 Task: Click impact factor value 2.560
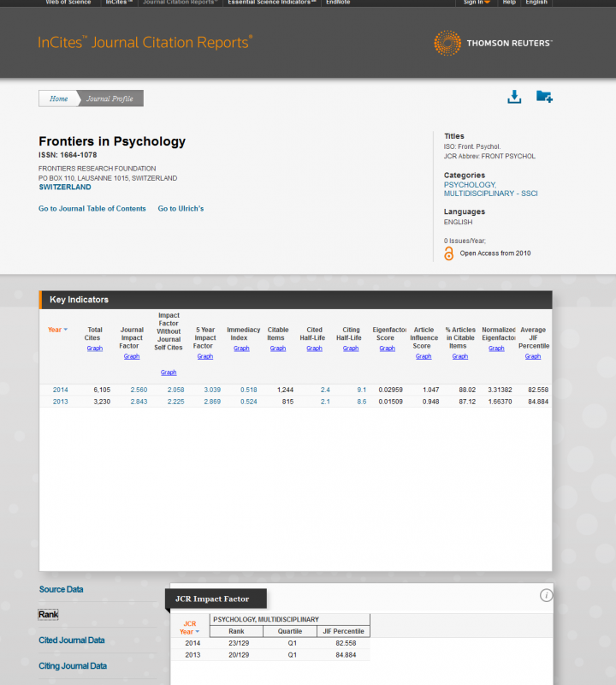coord(139,390)
